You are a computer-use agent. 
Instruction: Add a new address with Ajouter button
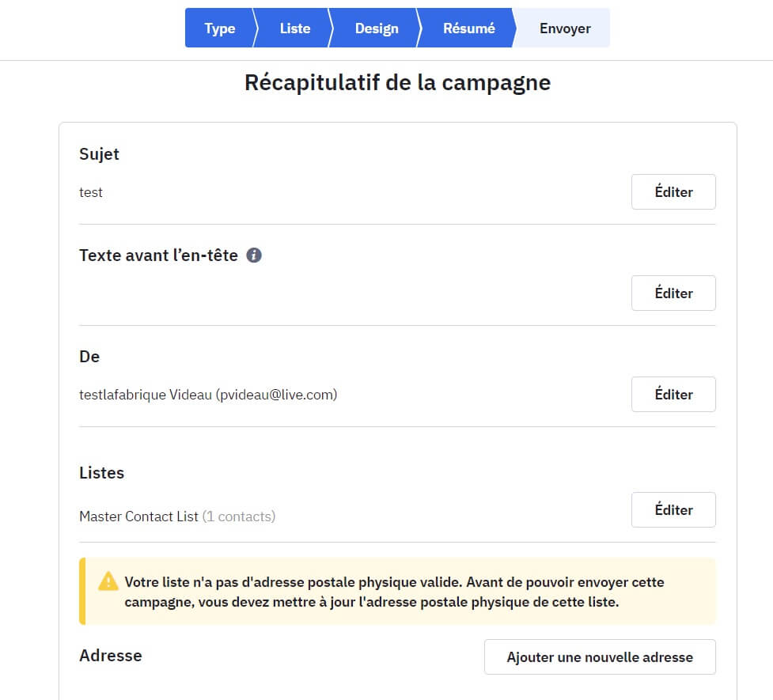(600, 657)
